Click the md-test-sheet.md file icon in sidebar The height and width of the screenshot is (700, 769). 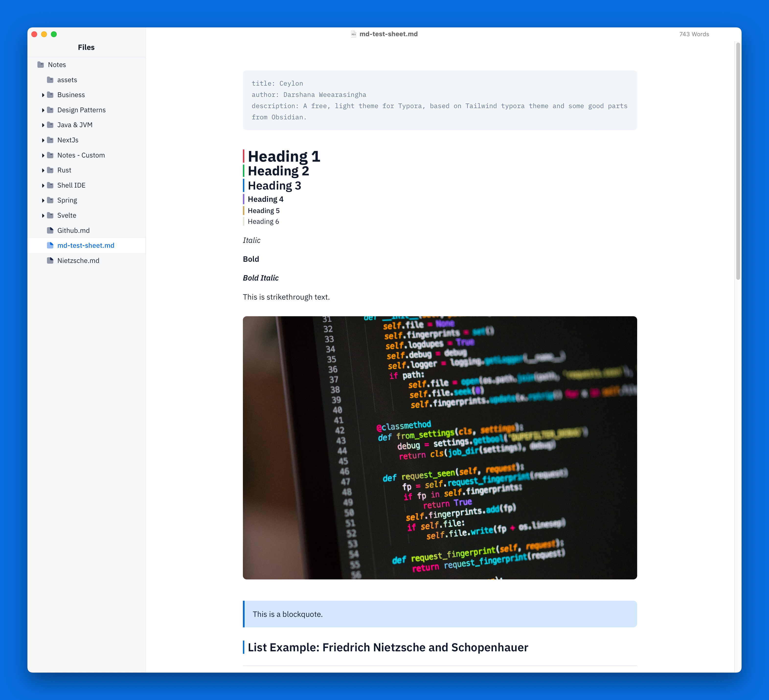[x=50, y=245]
